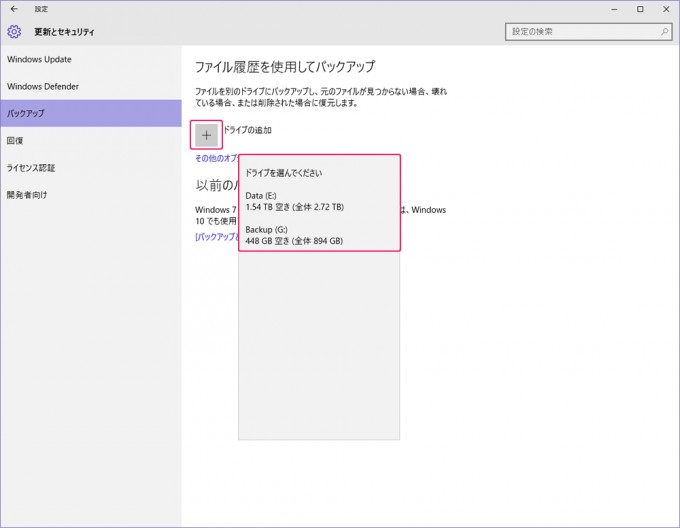Click the search magnifier icon
This screenshot has width=680, height=528.
click(x=664, y=32)
